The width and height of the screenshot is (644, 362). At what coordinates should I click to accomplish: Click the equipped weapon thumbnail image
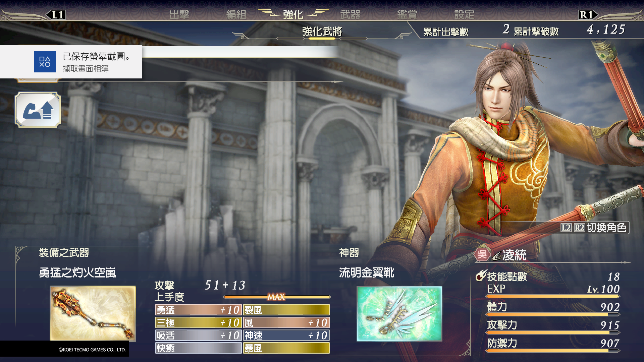click(93, 313)
